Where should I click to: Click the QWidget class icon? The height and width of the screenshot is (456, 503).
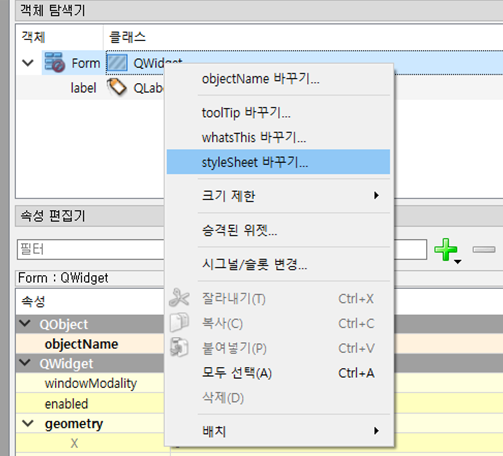(x=117, y=63)
